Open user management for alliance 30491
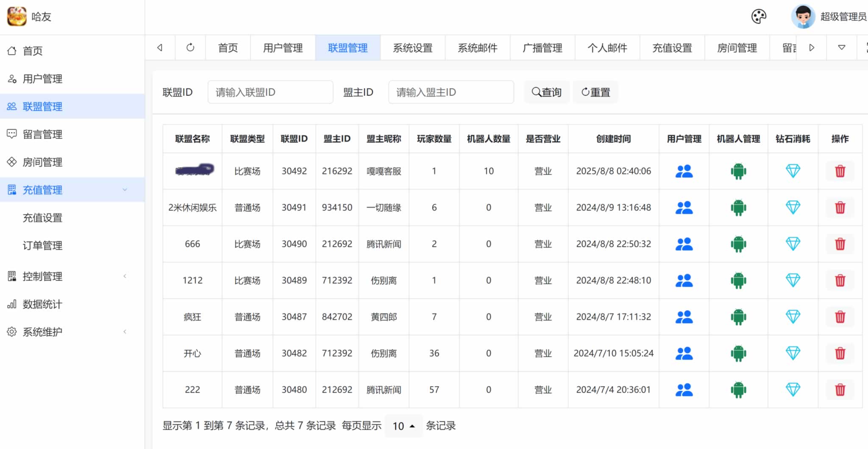This screenshot has width=868, height=449. click(684, 208)
